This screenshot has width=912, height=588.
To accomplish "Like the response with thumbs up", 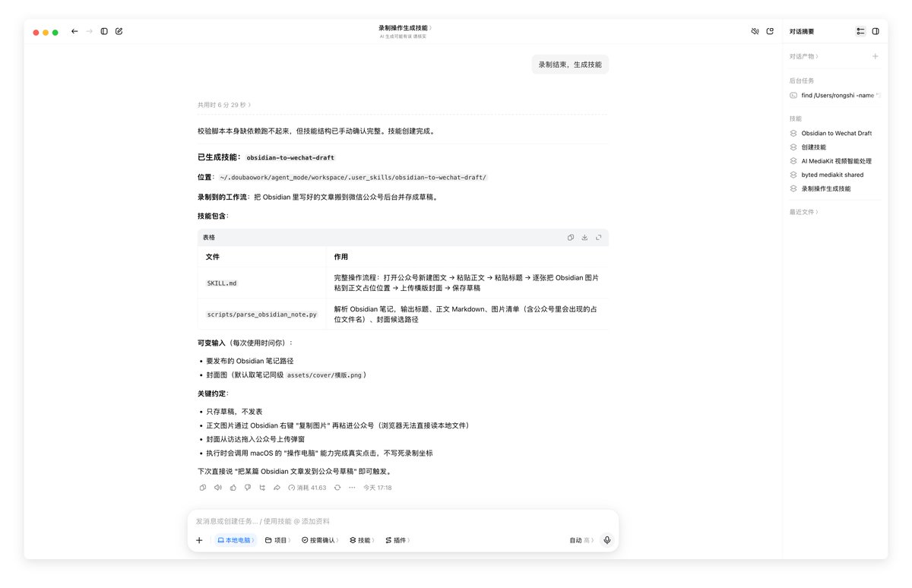I will (x=233, y=488).
